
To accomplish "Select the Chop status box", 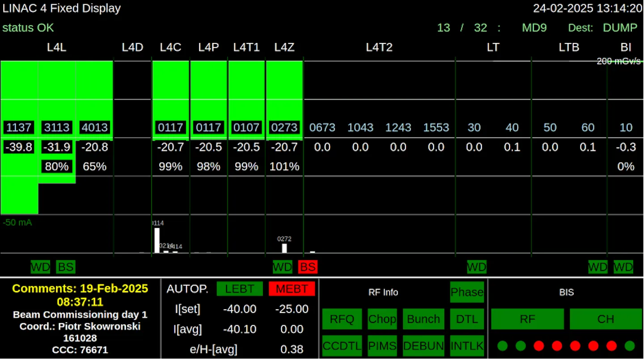I will click(x=382, y=319).
